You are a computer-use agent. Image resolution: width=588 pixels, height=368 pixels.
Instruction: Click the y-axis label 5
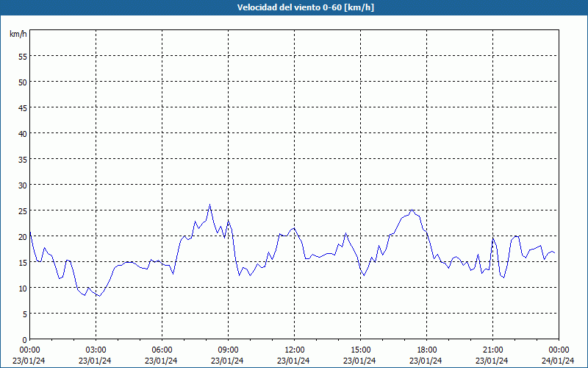click(25, 314)
